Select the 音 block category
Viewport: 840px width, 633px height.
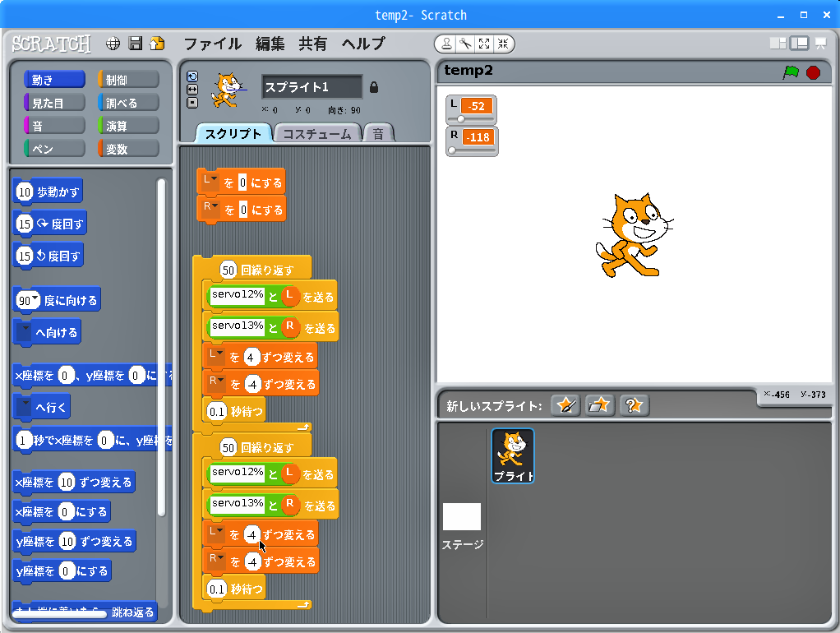(x=54, y=126)
